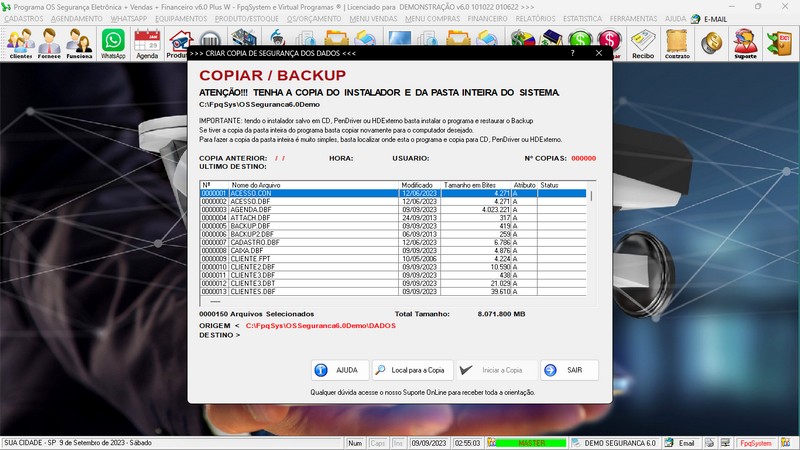Select the CADASTRO.DBF file row
The image size is (800, 450).
coord(393,242)
